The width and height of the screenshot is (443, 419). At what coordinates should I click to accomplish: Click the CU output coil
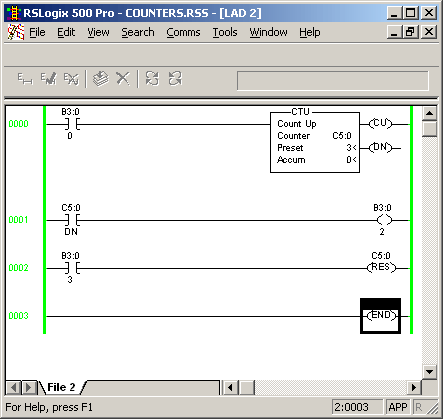pyautogui.click(x=380, y=123)
